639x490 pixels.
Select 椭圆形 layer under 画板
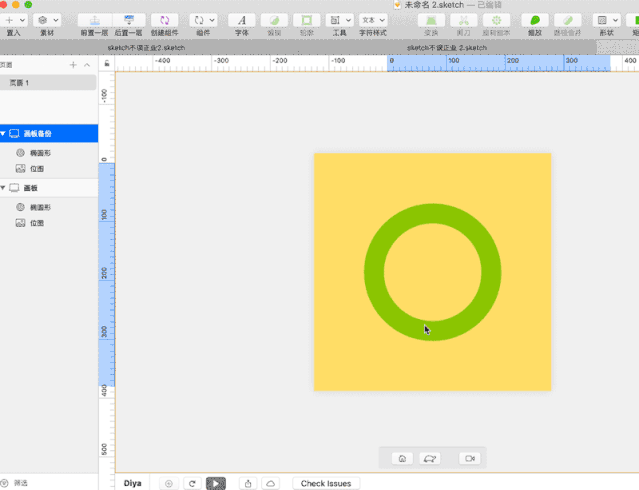[49, 207]
